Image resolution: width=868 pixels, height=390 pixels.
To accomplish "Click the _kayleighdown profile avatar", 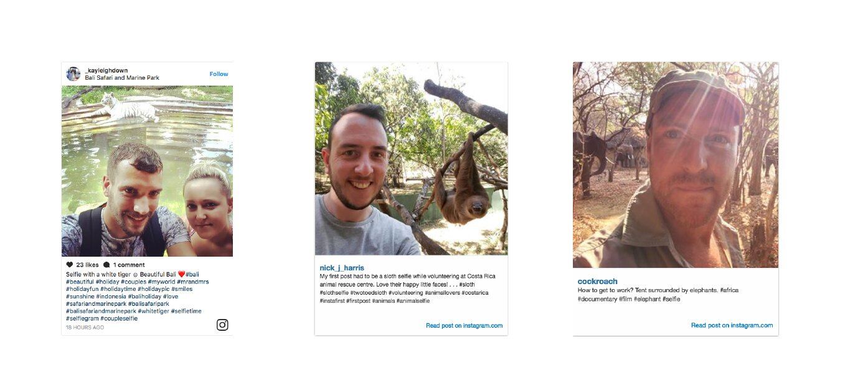I will click(73, 74).
